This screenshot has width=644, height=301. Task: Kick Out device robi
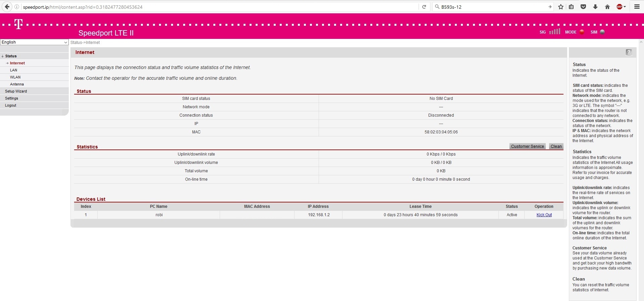(544, 215)
